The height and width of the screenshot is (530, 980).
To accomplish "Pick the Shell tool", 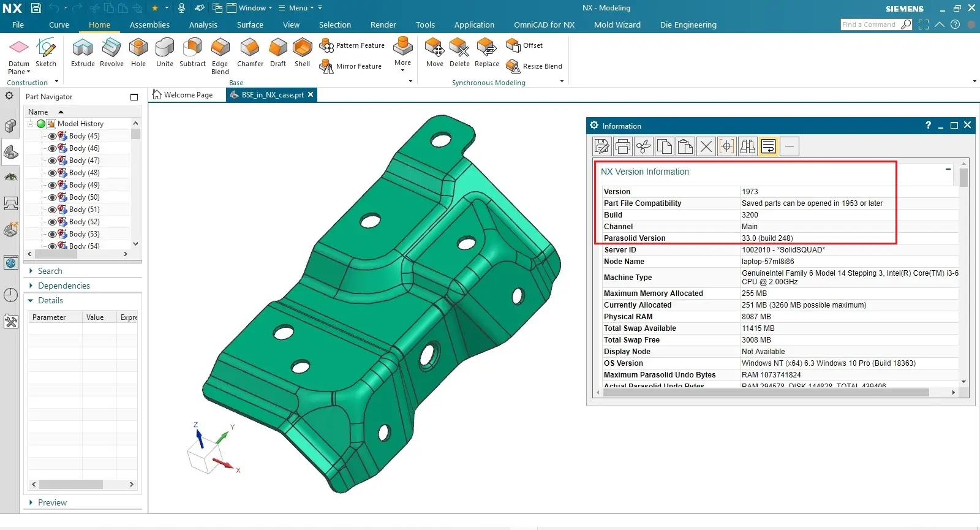I will pos(302,51).
